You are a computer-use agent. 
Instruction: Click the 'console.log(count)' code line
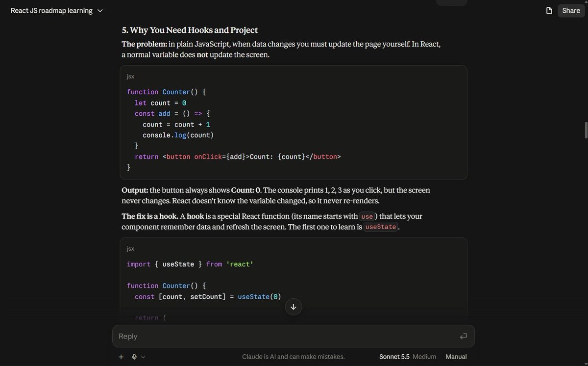178,135
